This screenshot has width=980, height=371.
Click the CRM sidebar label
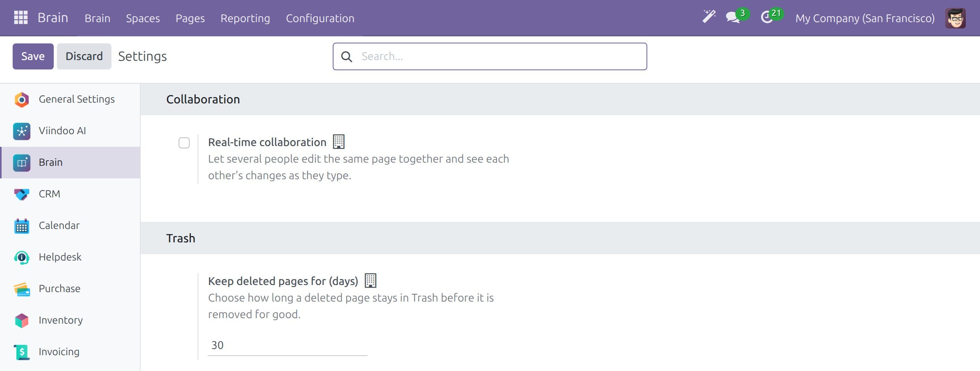click(49, 194)
